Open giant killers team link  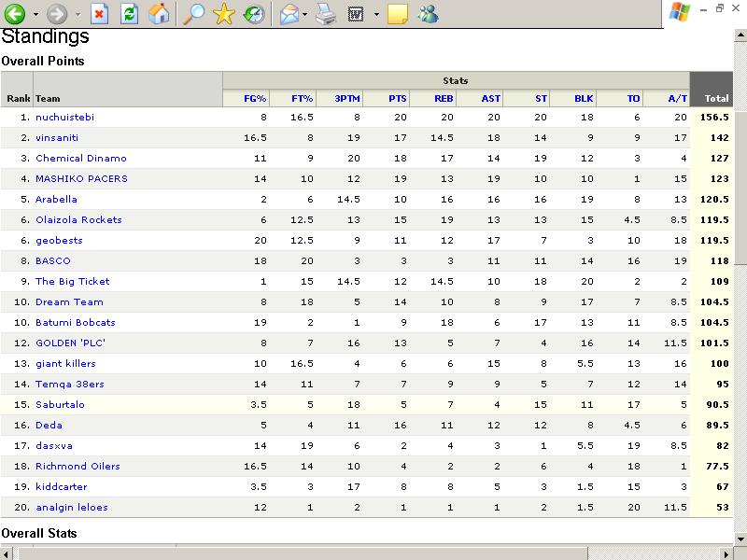tap(65, 364)
